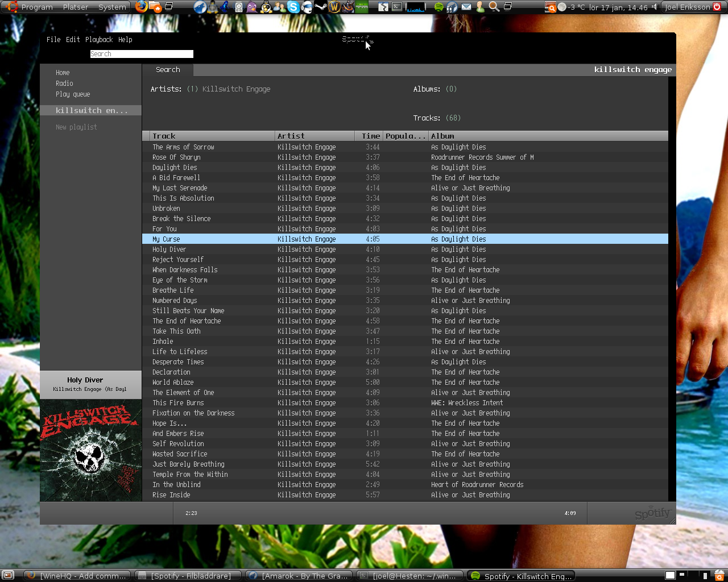Screen dimensions: 728x582
Task: Click the red power button icon
Action: [716, 7]
